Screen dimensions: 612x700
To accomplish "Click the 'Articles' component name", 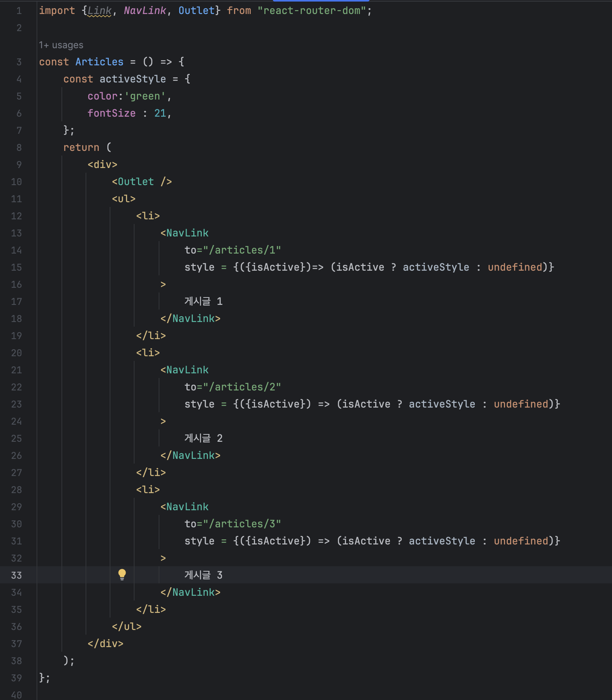I will click(x=100, y=62).
